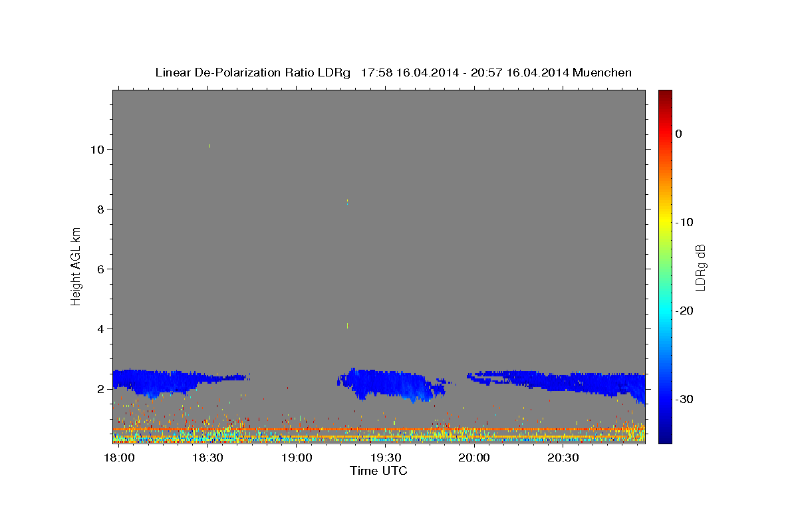Viewport: 798px width, 532px height.
Task: Click the '19:30' time tick label
Action: pyautogui.click(x=386, y=458)
